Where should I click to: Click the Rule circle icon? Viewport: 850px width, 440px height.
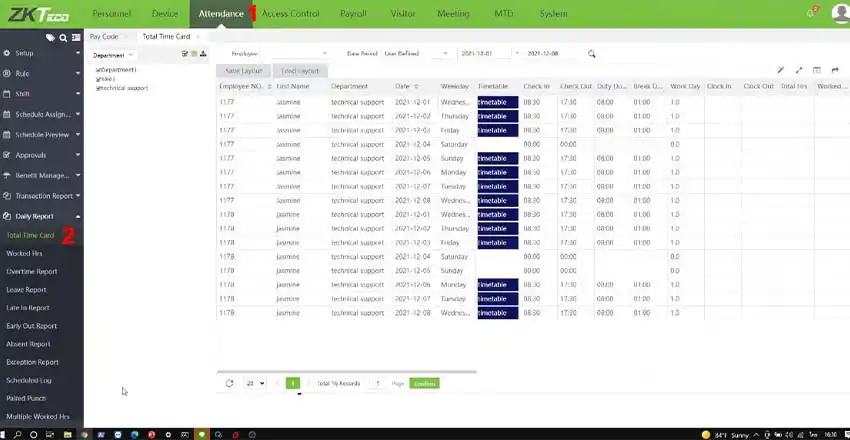pyautogui.click(x=7, y=74)
